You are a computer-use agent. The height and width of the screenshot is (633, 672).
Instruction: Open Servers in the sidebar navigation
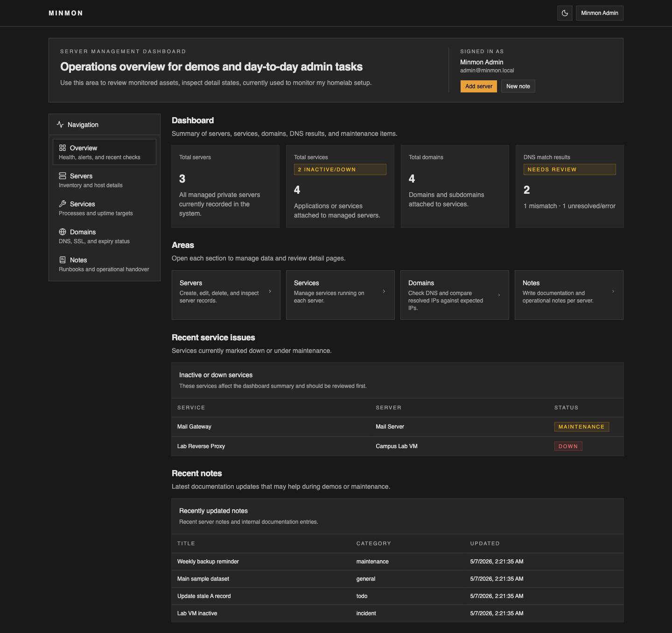(x=105, y=180)
